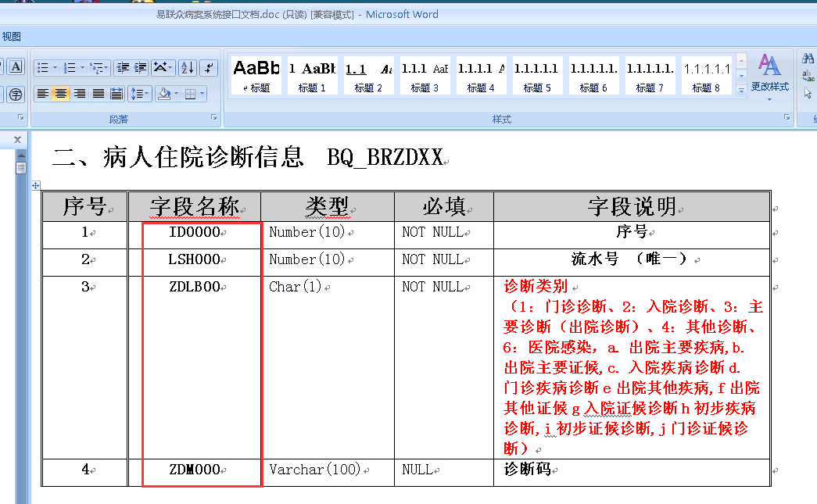
Task: Open the shading color dropdown arrow
Action: (x=176, y=94)
